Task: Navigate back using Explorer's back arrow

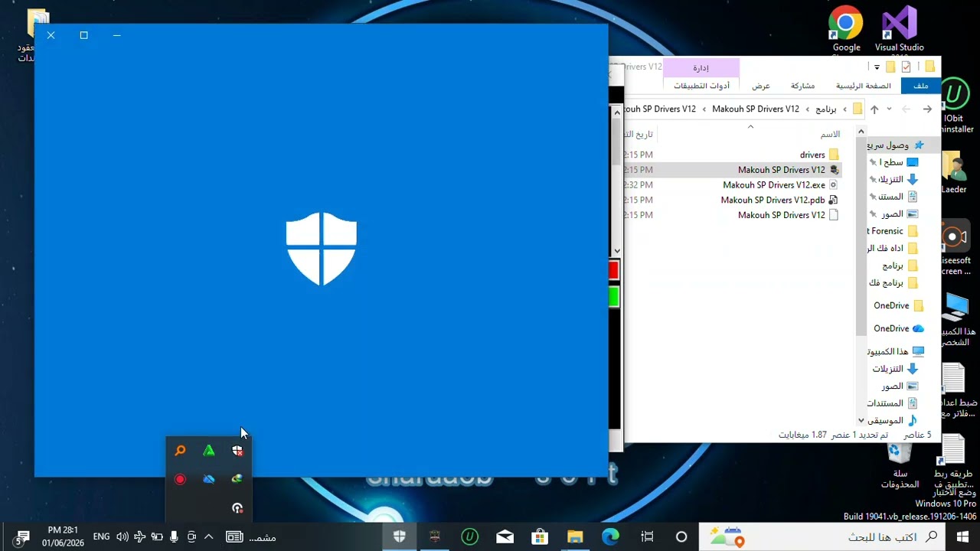Action: (927, 109)
